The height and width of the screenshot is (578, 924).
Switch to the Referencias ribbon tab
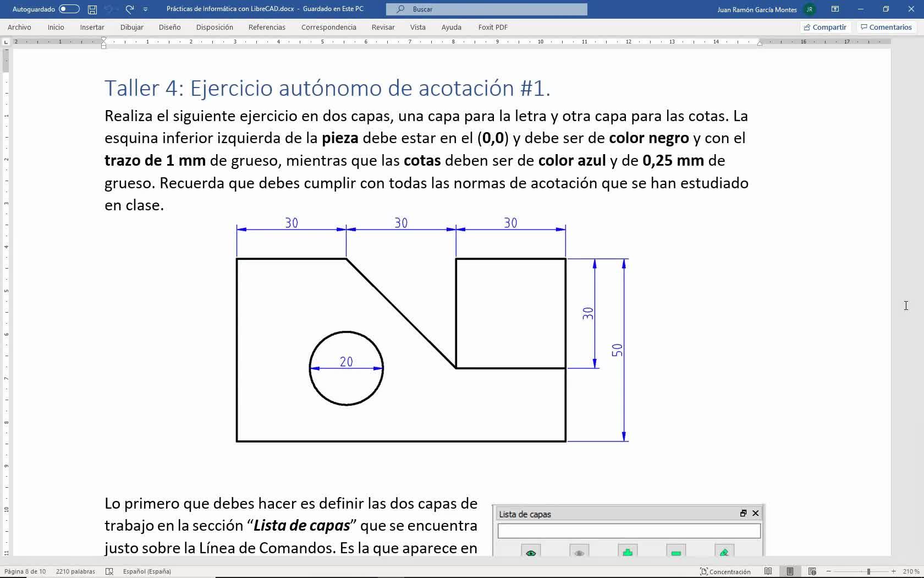pos(267,27)
